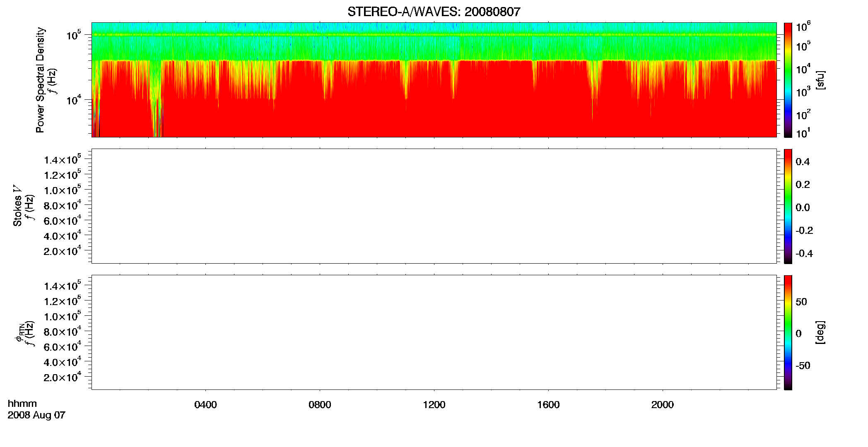Click the Stokes V axis label

17,206
